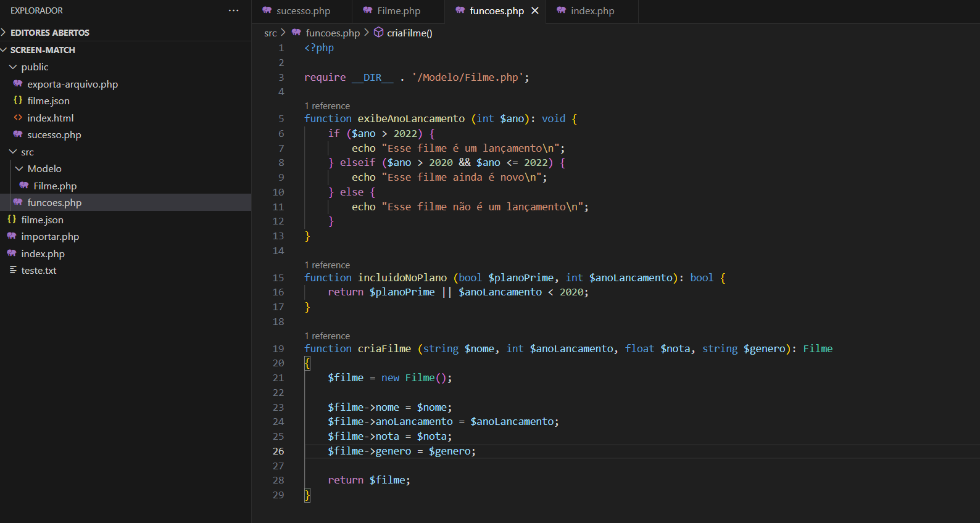Click the Filme return type on line 19
This screenshot has height=523, width=980.
pos(818,348)
